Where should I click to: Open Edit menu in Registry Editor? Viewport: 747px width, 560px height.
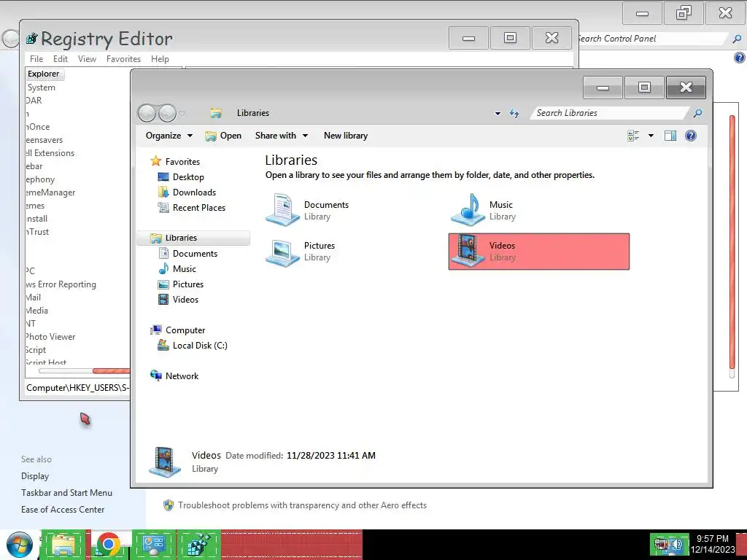60,58
